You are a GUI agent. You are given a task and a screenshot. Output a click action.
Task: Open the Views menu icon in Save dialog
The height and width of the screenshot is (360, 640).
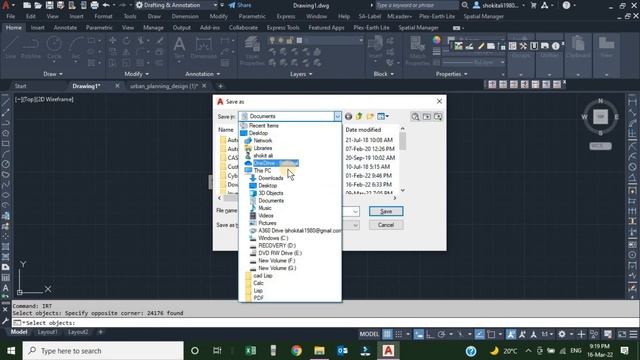tap(383, 117)
